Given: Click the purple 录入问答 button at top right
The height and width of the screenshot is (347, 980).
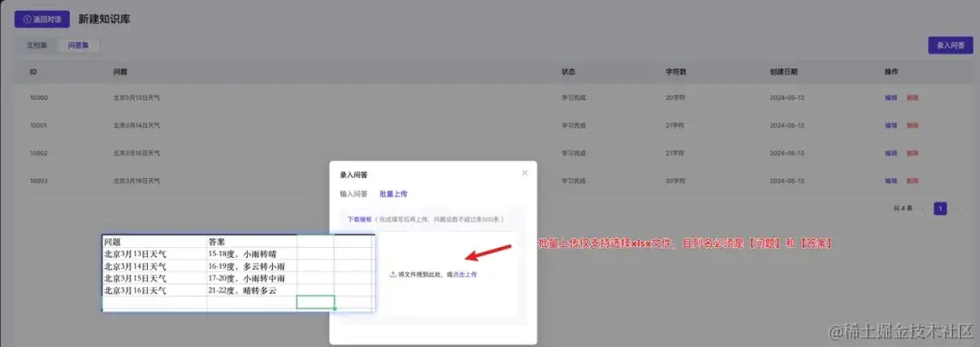Looking at the screenshot, I should coord(950,45).
